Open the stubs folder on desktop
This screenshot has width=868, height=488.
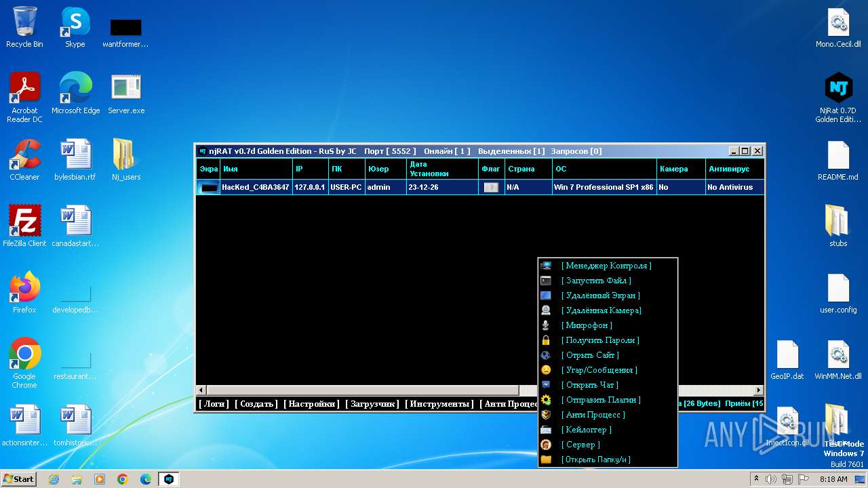pyautogui.click(x=838, y=226)
